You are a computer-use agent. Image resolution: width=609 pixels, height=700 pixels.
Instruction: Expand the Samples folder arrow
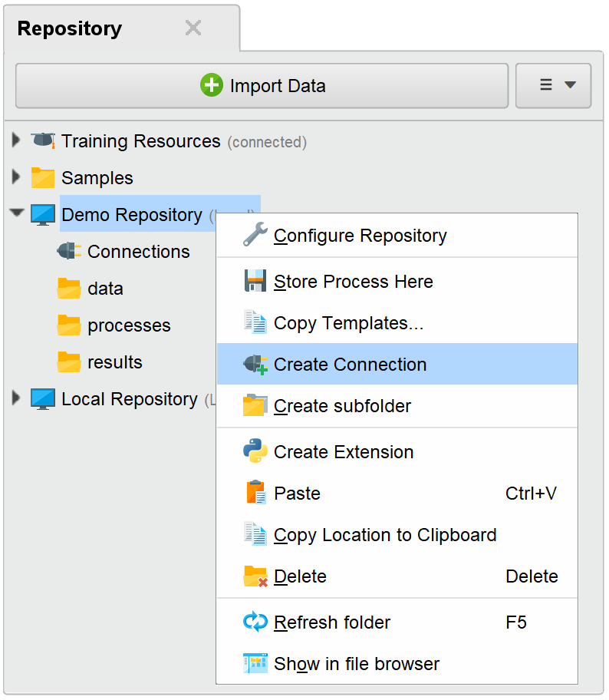pyautogui.click(x=16, y=177)
